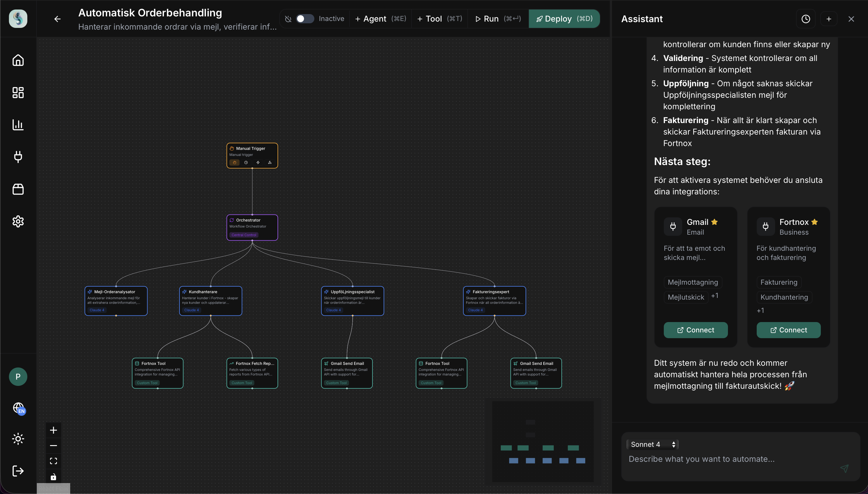Click the logout icon in sidebar
Image resolution: width=868 pixels, height=494 pixels.
[18, 471]
